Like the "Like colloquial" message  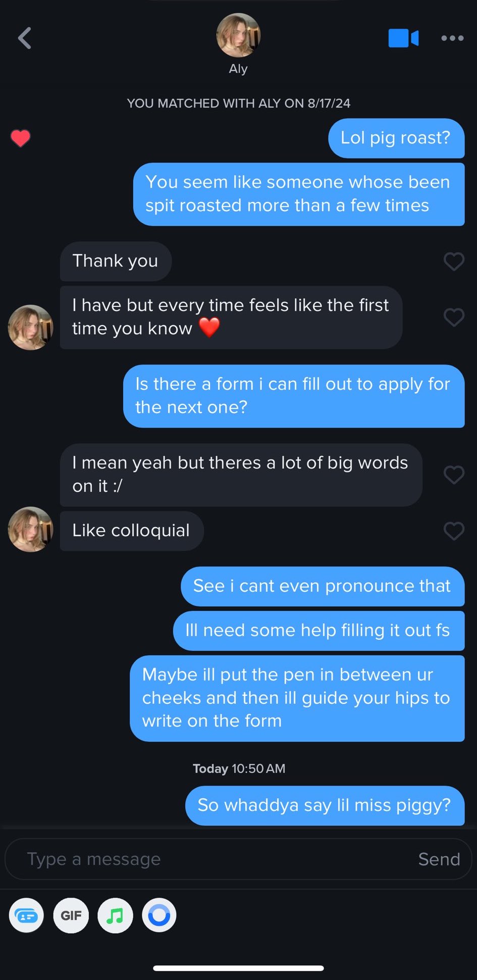(453, 531)
